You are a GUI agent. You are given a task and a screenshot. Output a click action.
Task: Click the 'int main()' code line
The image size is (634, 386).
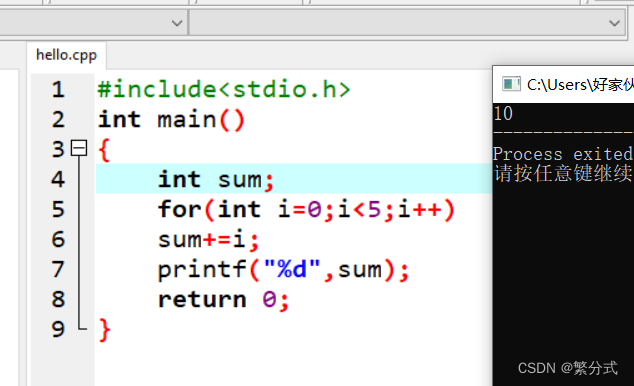[x=171, y=120]
